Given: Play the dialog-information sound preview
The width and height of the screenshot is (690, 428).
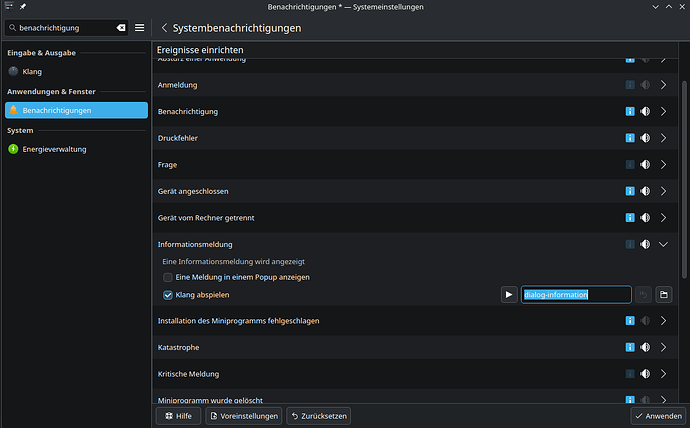Looking at the screenshot, I should (x=509, y=295).
